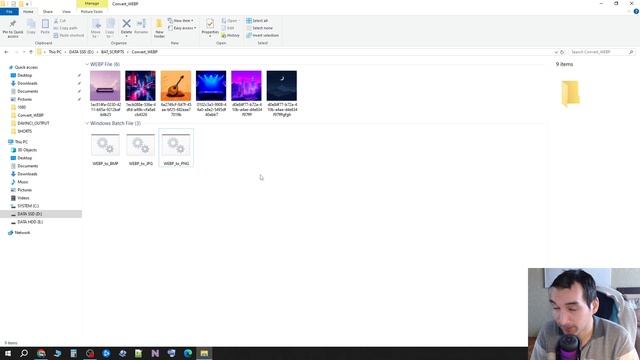Open the Easy access dropdown
Image resolution: width=640 pixels, height=360 pixels.
pos(182,28)
